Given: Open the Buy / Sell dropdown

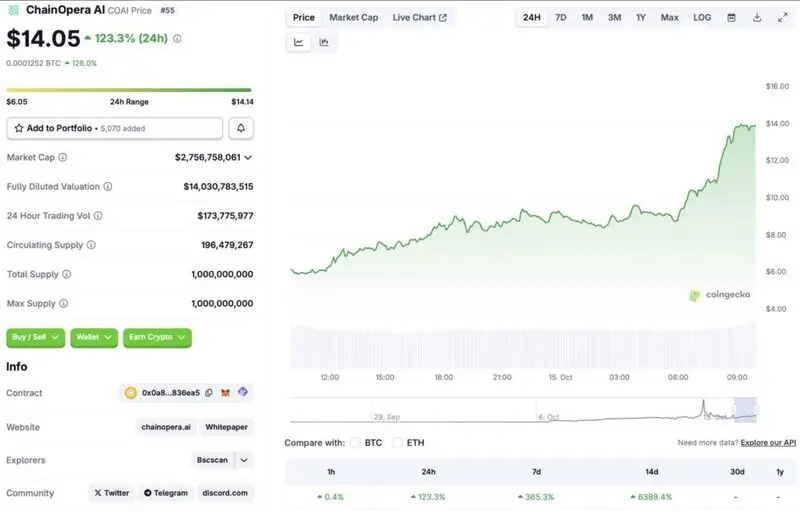Looking at the screenshot, I should click(37, 337).
